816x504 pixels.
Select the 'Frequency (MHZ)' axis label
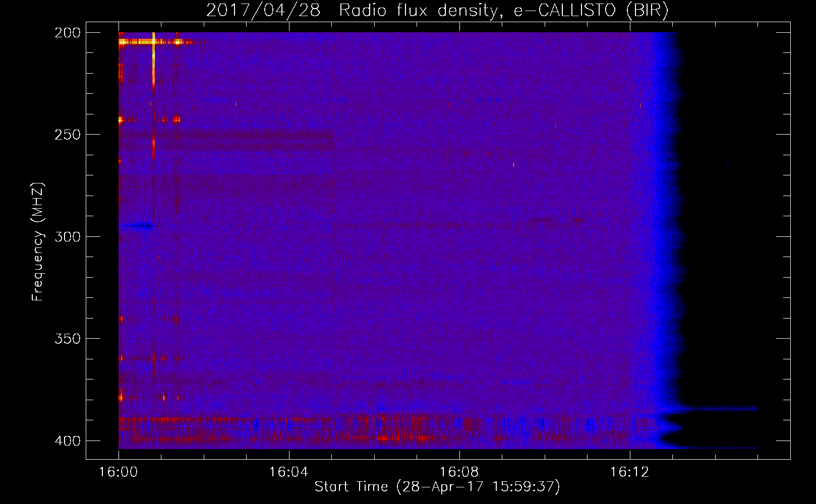click(x=38, y=242)
